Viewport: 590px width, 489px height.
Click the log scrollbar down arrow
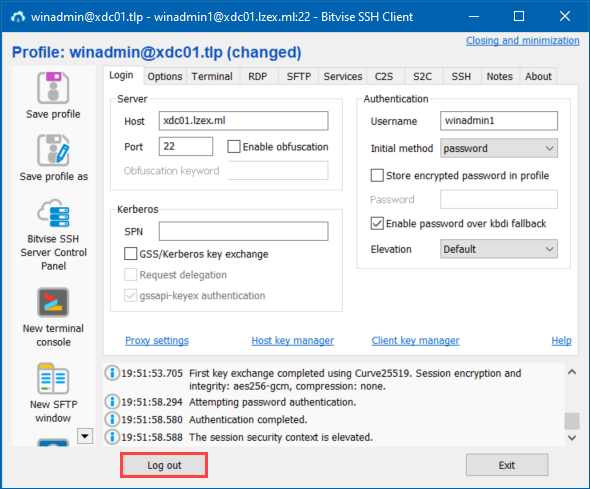[572, 437]
